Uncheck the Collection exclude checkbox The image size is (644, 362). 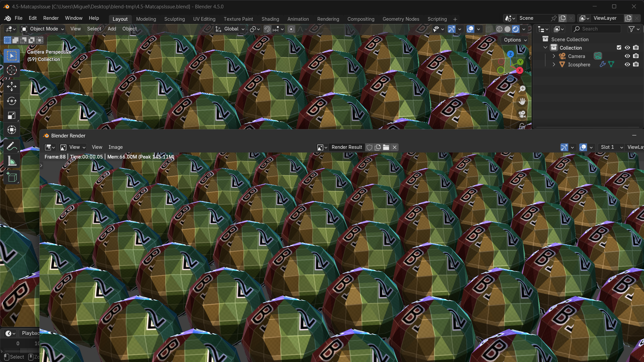(619, 48)
